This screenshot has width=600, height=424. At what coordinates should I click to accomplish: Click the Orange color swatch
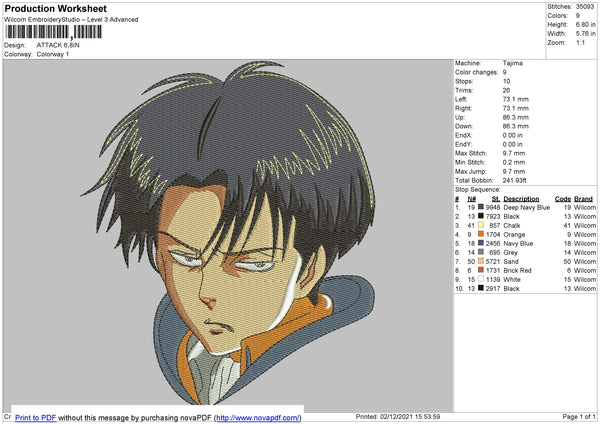pyautogui.click(x=481, y=234)
